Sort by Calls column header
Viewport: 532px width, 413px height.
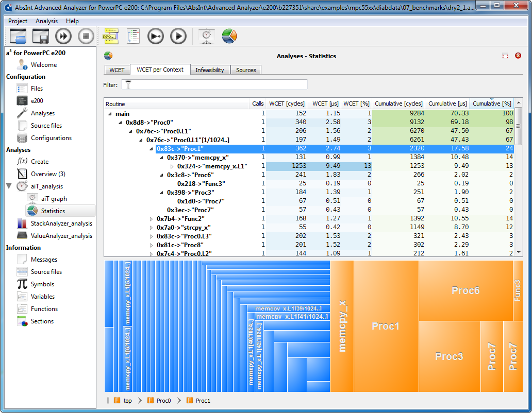(258, 104)
